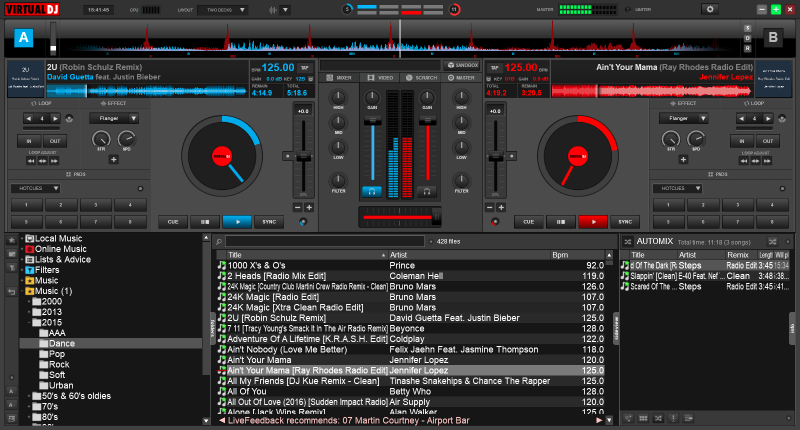Click the microphone icon in Automix footer
Image resolution: width=800 pixels, height=430 pixels.
673,418
